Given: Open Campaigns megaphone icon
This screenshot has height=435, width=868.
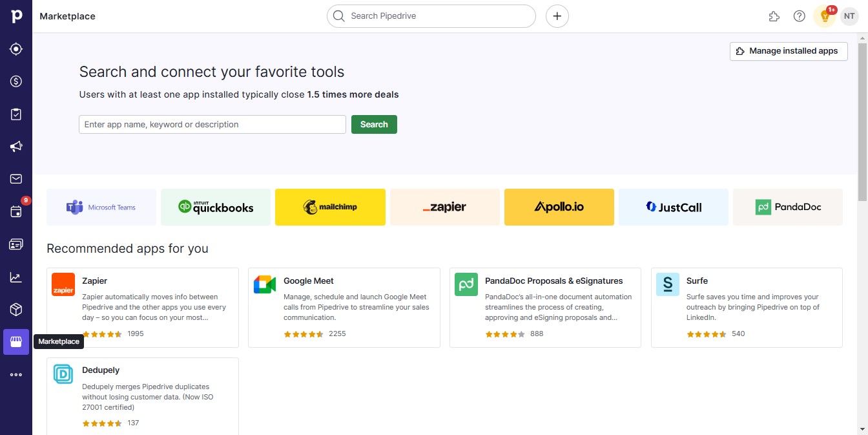Looking at the screenshot, I should (x=16, y=147).
